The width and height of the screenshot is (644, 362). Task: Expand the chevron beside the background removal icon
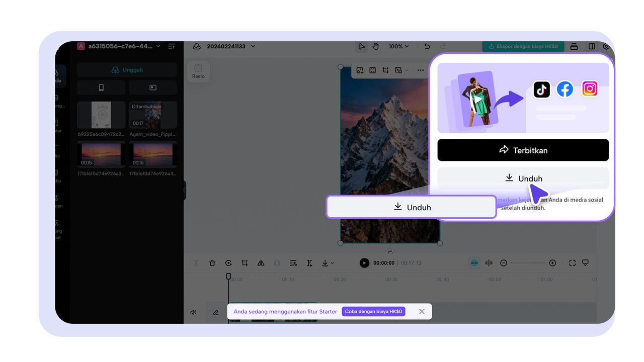(x=407, y=70)
